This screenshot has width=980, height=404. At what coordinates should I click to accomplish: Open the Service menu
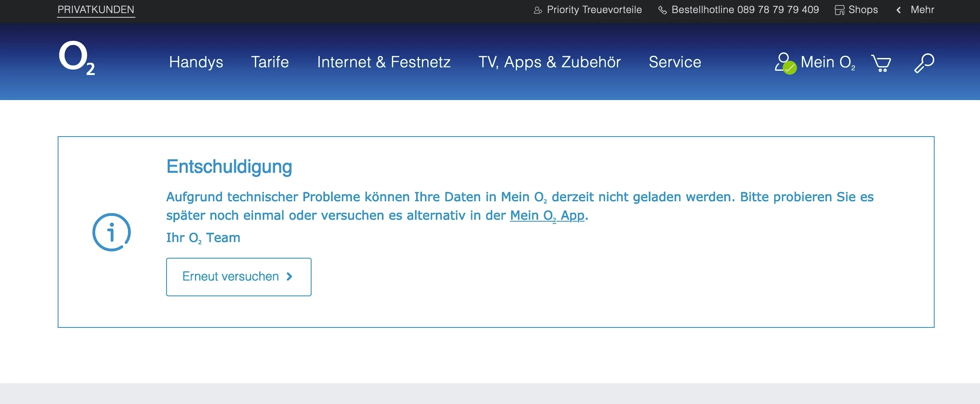tap(675, 62)
